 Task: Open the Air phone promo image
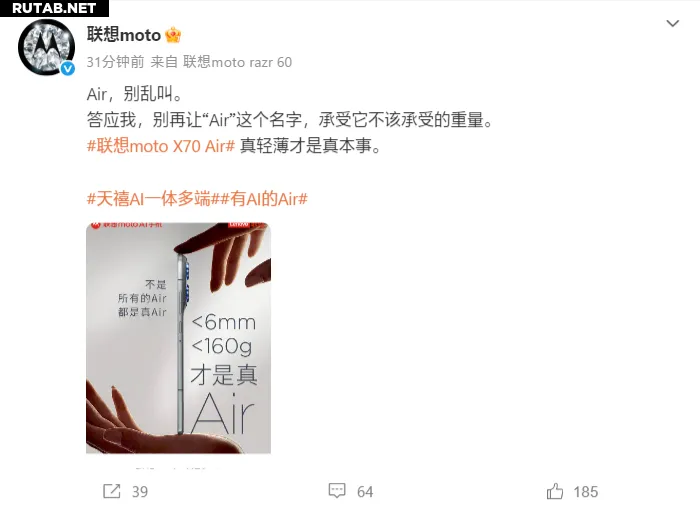179,338
